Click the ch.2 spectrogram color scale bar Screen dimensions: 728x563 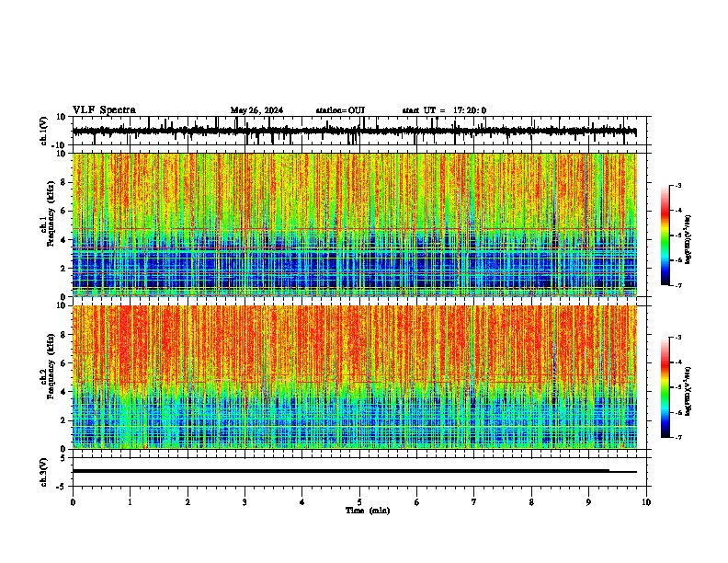(665, 387)
